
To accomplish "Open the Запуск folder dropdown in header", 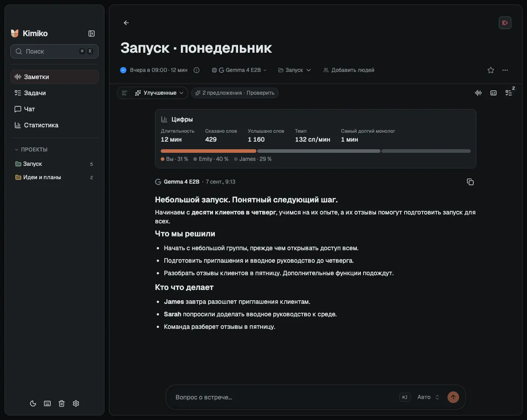I will point(294,70).
